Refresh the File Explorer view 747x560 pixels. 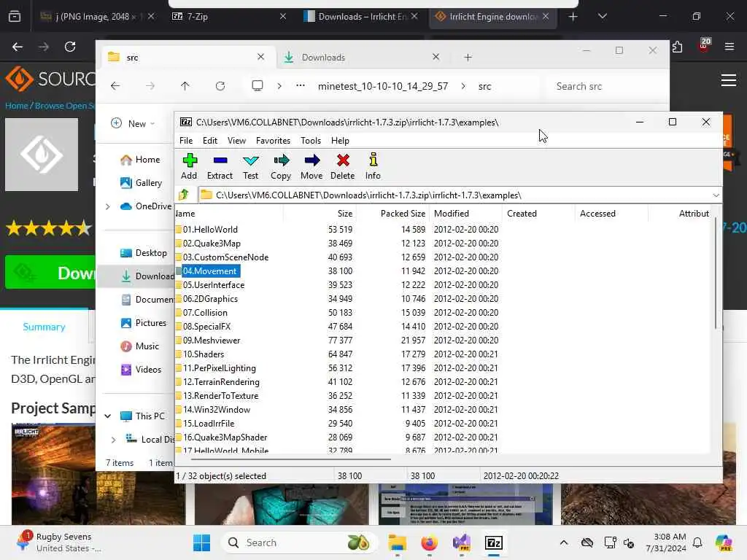[x=220, y=86]
